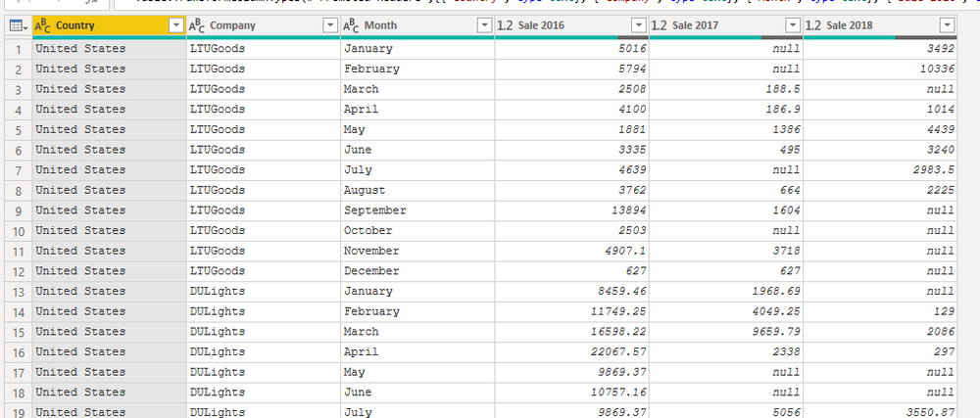Select row number 13
Screen dimensions: 980x418
pos(16,291)
